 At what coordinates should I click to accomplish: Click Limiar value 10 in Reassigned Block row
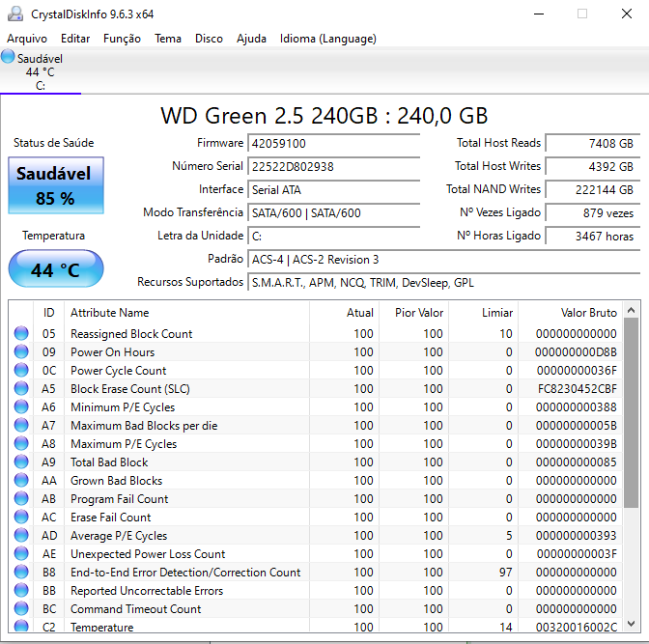506,334
